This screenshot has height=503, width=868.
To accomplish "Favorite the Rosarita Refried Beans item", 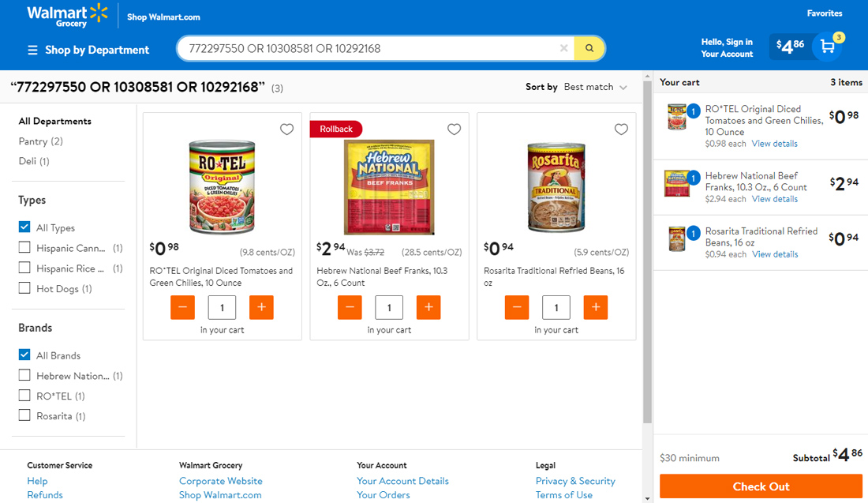I will point(621,130).
